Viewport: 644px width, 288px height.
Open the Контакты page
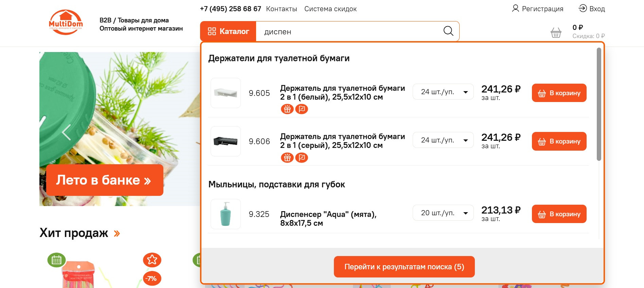pyautogui.click(x=281, y=9)
